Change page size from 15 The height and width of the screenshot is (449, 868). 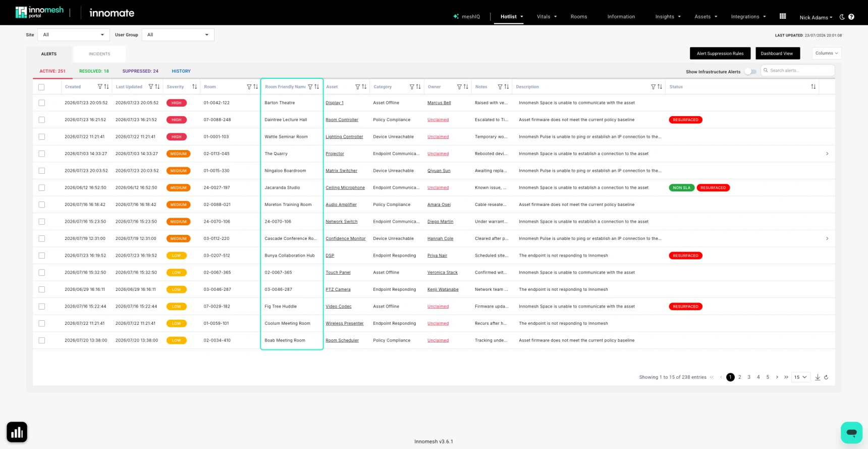pos(801,377)
